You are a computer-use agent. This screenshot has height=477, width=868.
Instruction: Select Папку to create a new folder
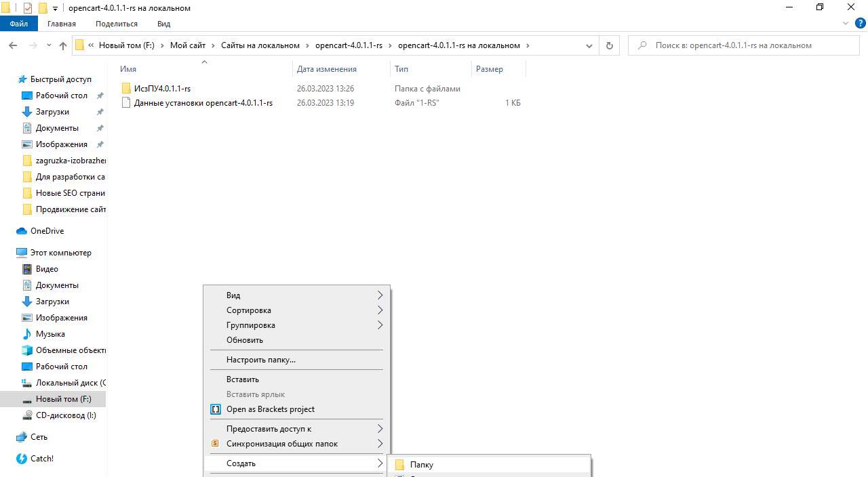pyautogui.click(x=421, y=465)
